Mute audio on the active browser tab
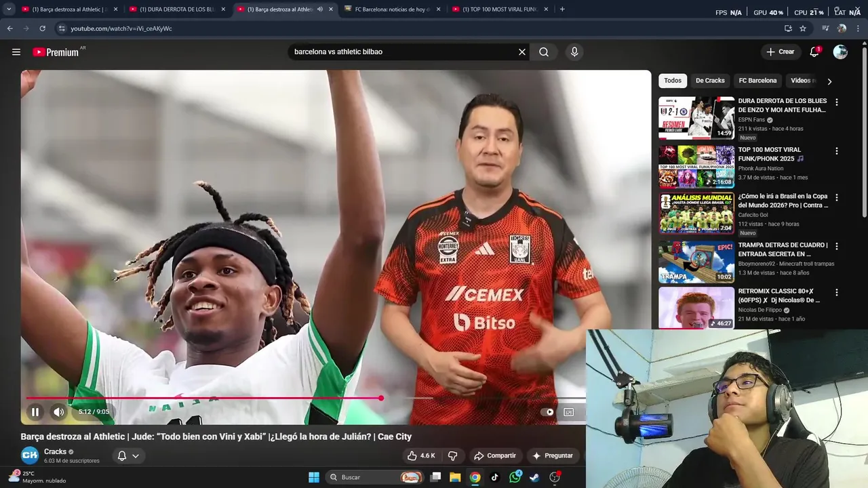Screen dimensions: 868x488 tap(320, 9)
